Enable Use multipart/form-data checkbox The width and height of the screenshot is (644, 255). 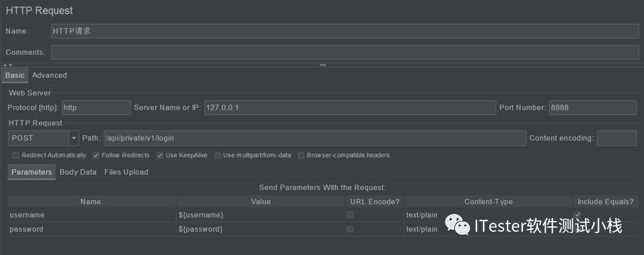tap(217, 156)
